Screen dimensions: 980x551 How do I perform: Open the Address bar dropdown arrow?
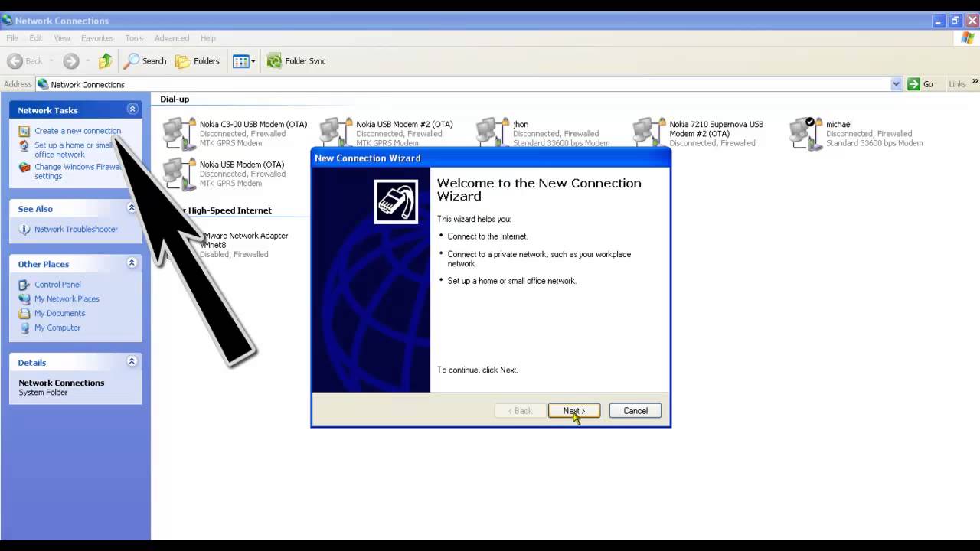(x=897, y=84)
